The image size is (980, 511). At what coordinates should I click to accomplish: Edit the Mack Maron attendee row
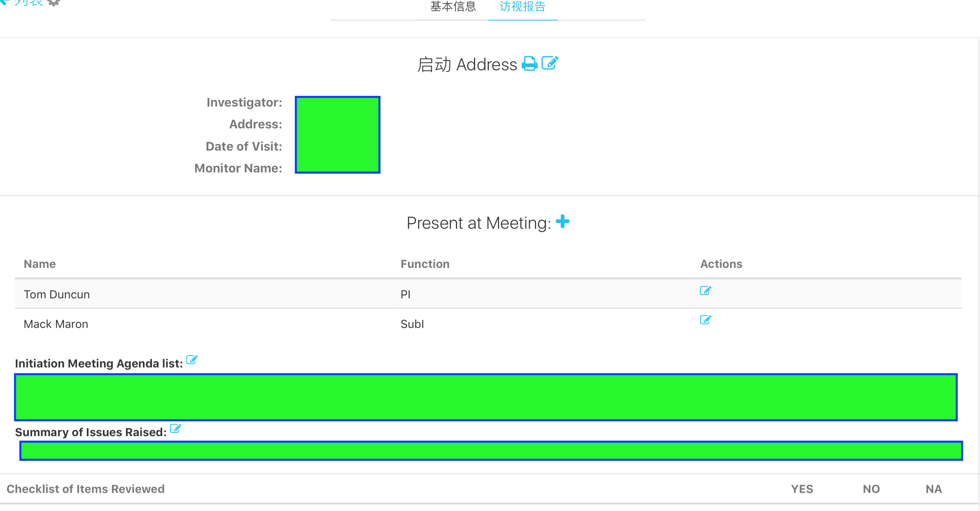(705, 320)
